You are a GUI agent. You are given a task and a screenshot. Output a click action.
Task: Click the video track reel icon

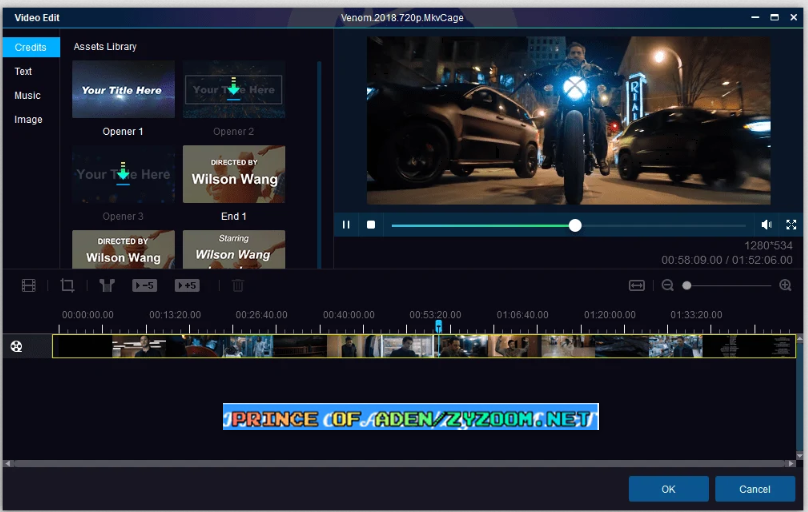pyautogui.click(x=16, y=347)
